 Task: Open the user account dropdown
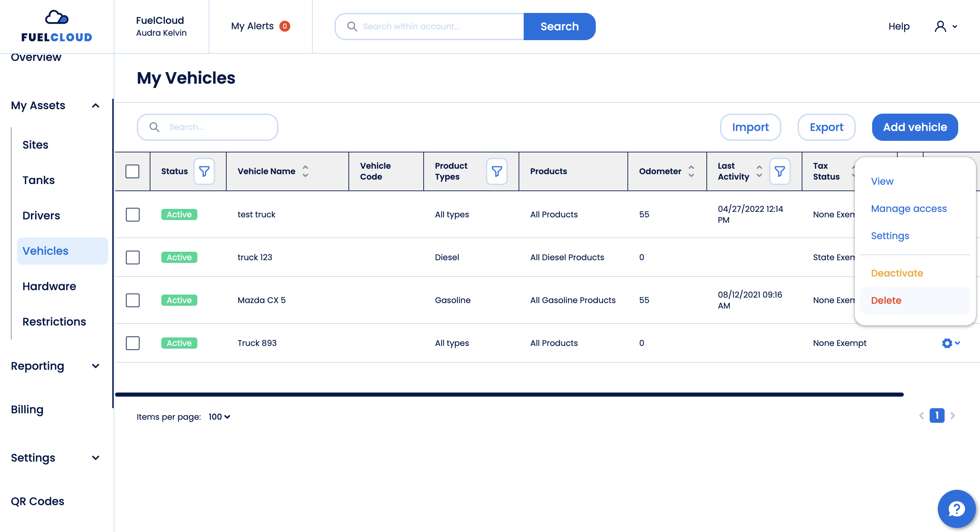tap(945, 26)
